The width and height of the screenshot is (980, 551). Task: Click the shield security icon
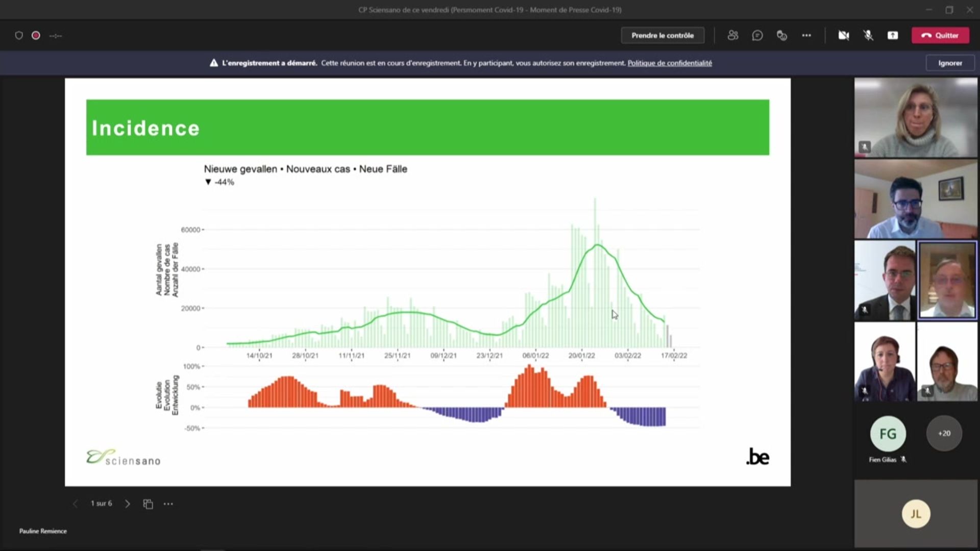[x=19, y=35]
